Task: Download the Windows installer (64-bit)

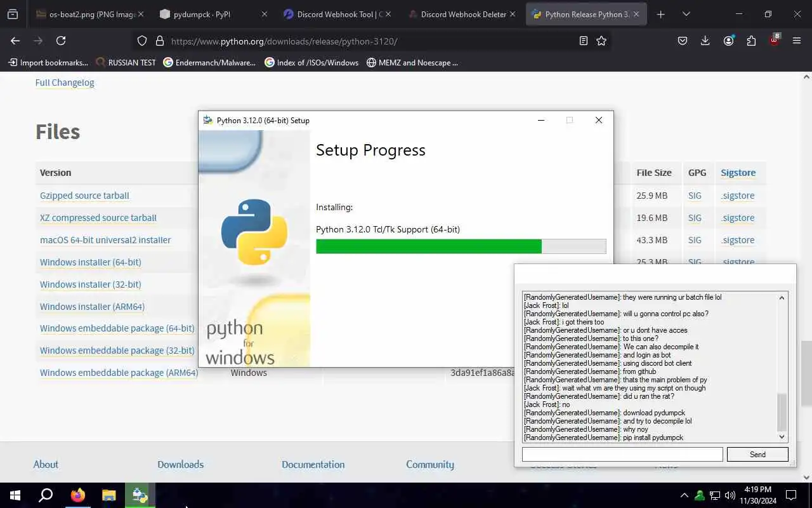Action: tap(91, 262)
